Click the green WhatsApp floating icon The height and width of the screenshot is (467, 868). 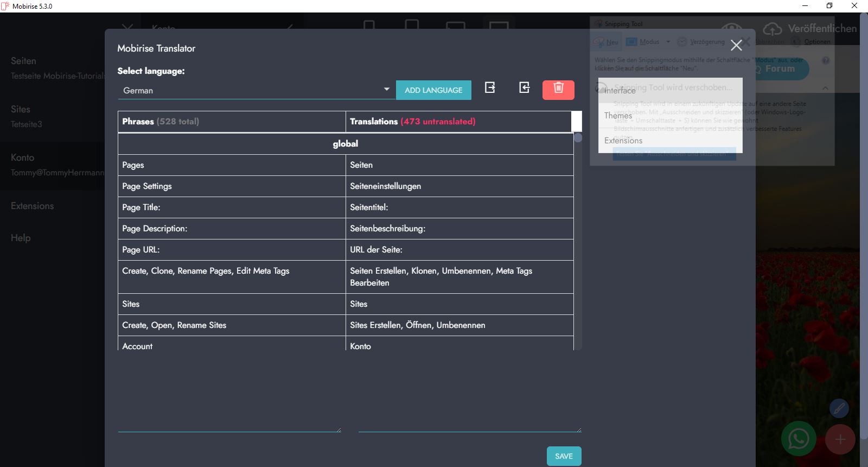click(799, 439)
